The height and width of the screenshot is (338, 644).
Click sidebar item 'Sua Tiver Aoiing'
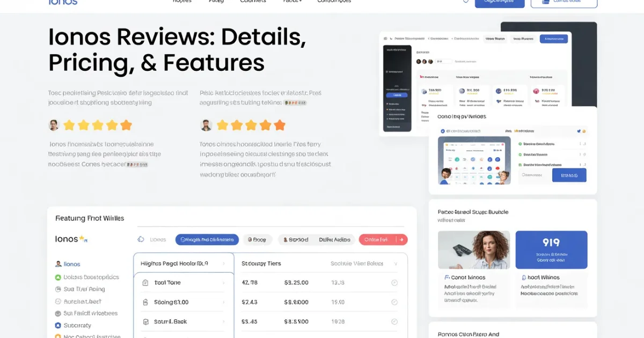[x=80, y=289]
